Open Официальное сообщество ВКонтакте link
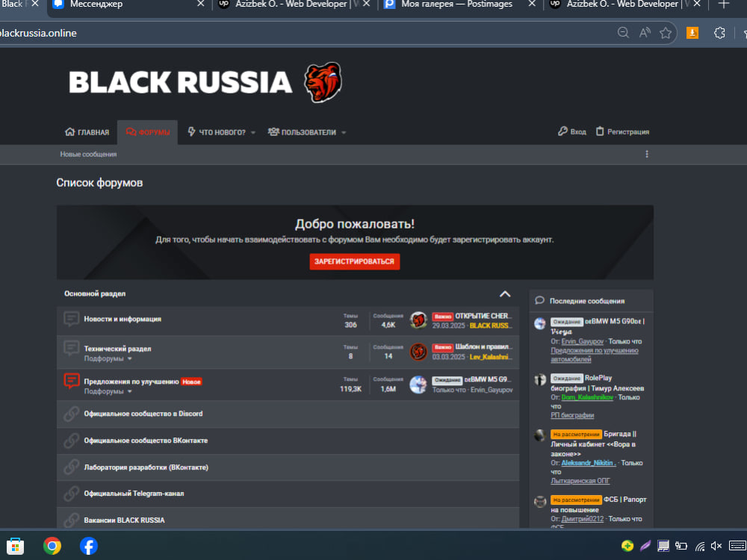747x560 pixels. pyautogui.click(x=146, y=441)
